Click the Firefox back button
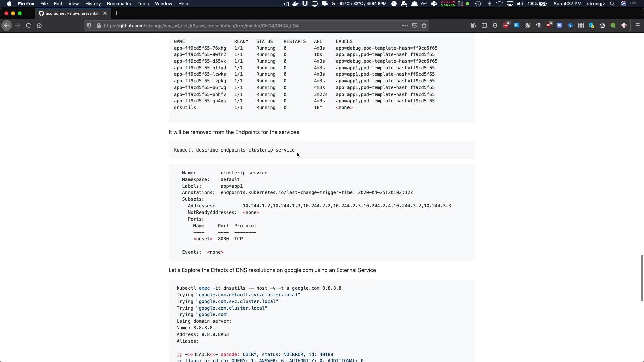This screenshot has height=362, width=644. 7,25
